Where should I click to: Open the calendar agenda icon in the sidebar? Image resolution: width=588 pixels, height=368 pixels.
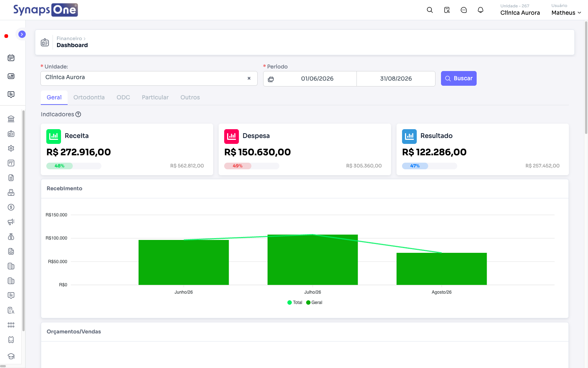11,58
